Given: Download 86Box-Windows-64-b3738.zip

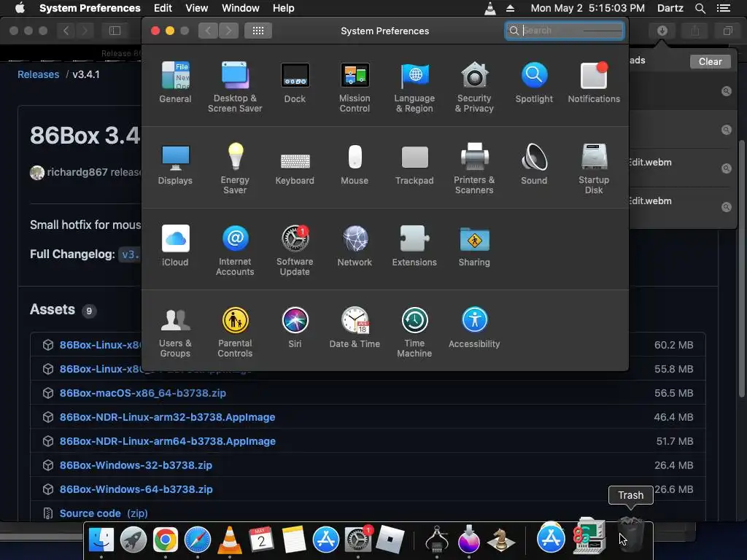Looking at the screenshot, I should pyautogui.click(x=136, y=489).
